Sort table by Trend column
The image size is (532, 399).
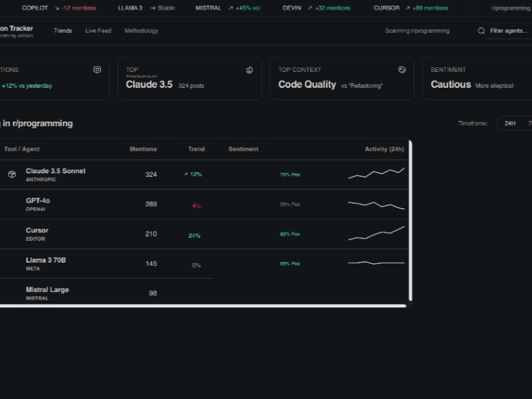pyautogui.click(x=196, y=149)
